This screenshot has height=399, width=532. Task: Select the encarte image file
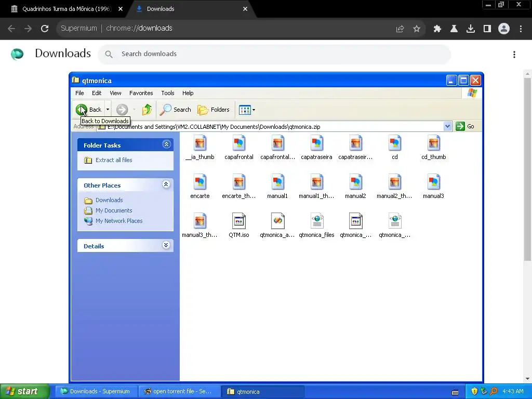click(200, 187)
